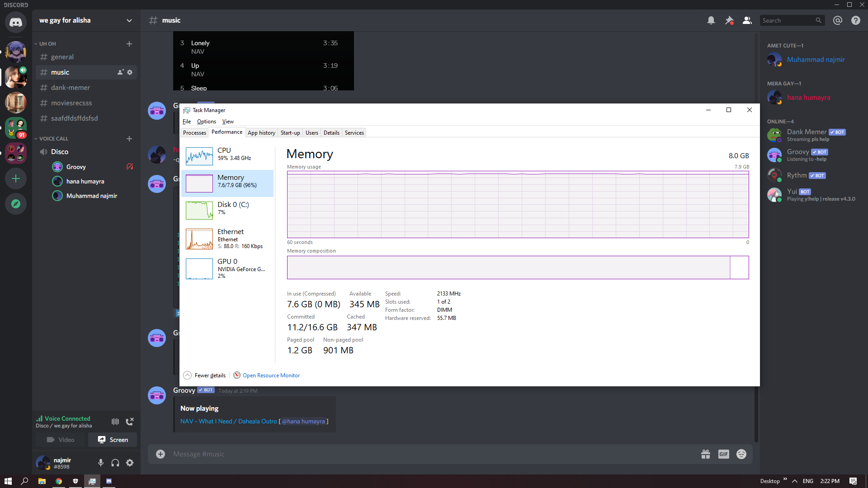Viewport: 868px width, 488px height.
Task: Mute your microphone
Action: pyautogui.click(x=100, y=462)
